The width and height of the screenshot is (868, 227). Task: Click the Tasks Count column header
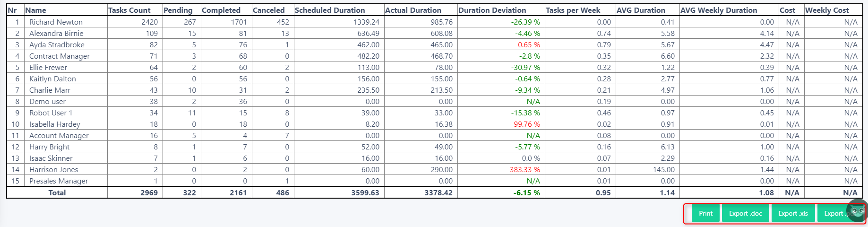coord(129,10)
